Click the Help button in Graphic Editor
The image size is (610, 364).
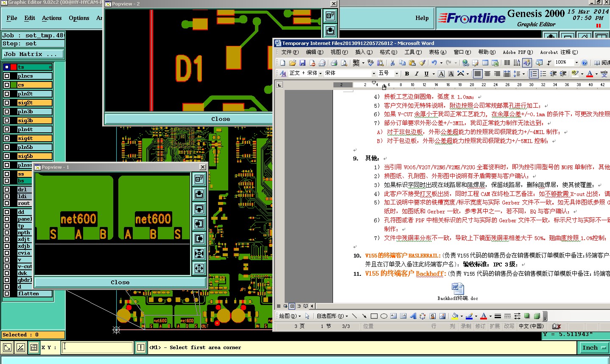pyautogui.click(x=422, y=18)
